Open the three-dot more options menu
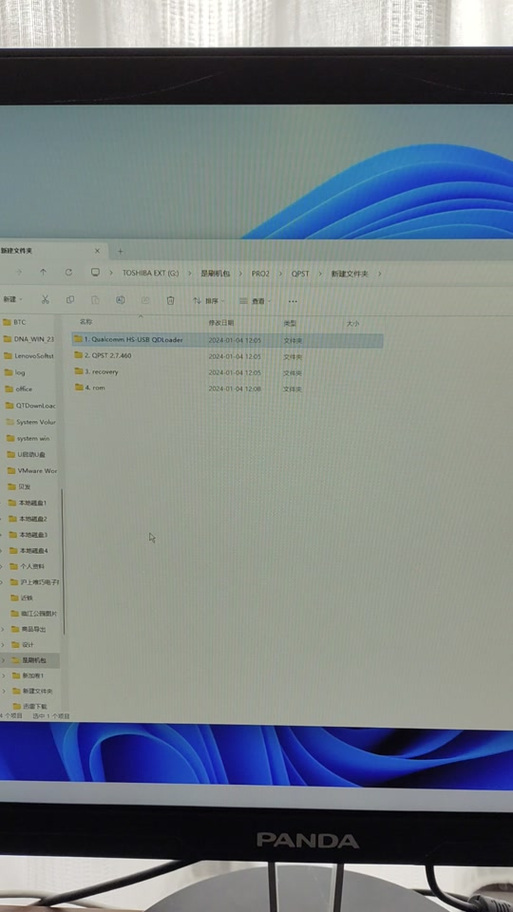The width and height of the screenshot is (513, 912). [293, 301]
